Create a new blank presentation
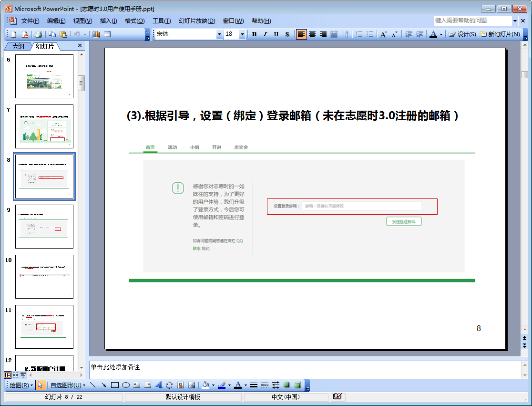532x406 pixels. [14, 34]
